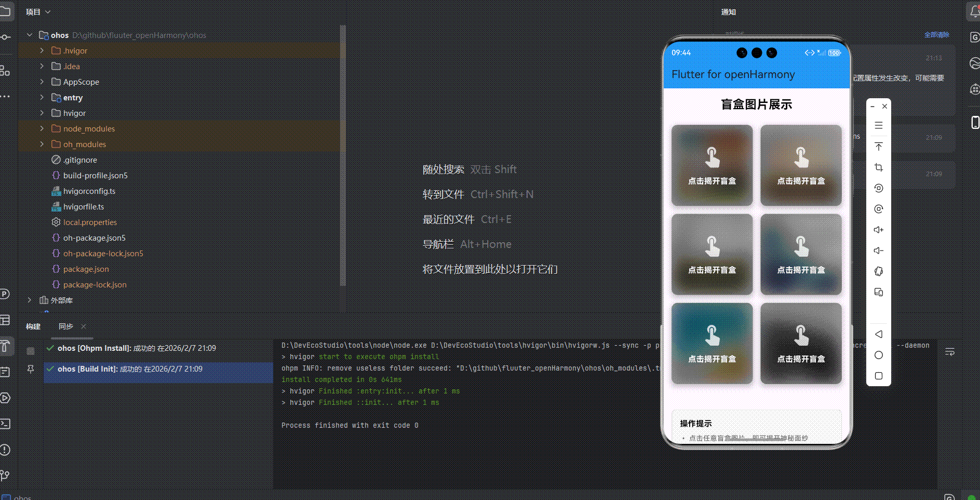The width and height of the screenshot is (980, 500).
Task: Collapse the ohos root project node
Action: click(30, 35)
